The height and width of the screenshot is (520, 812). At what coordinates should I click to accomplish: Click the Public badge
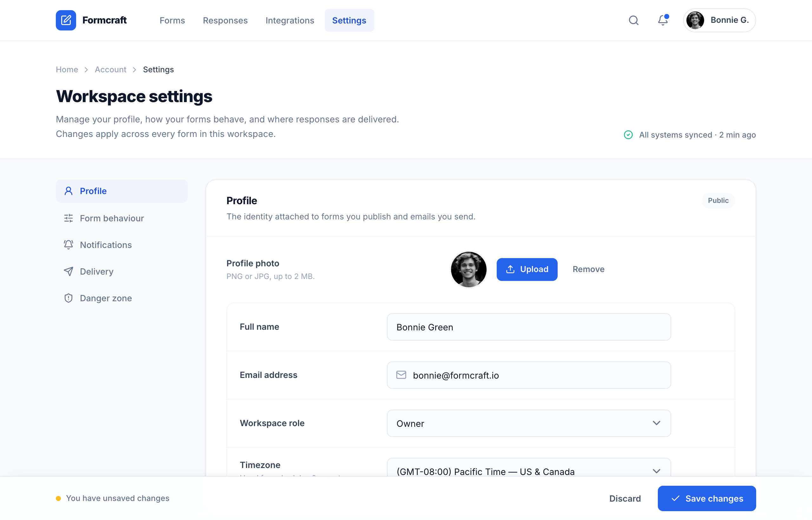(x=718, y=201)
